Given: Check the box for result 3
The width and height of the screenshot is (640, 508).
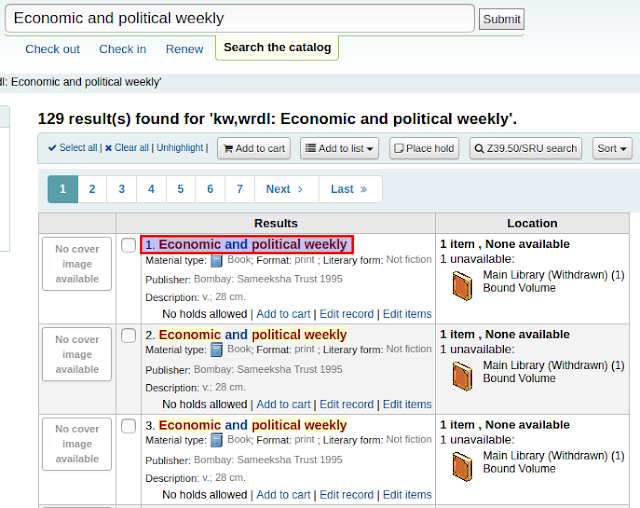Looking at the screenshot, I should pyautogui.click(x=129, y=426).
